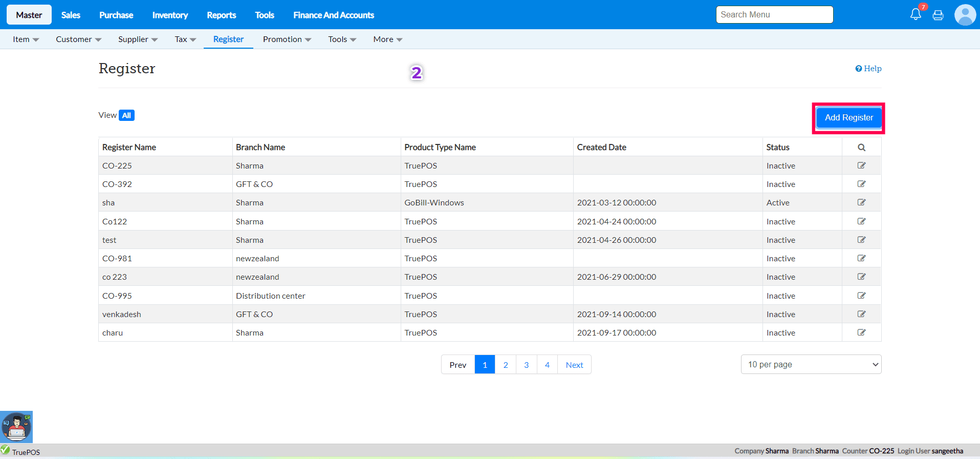Click the Add Register button
This screenshot has width=980, height=459.
[x=848, y=118]
